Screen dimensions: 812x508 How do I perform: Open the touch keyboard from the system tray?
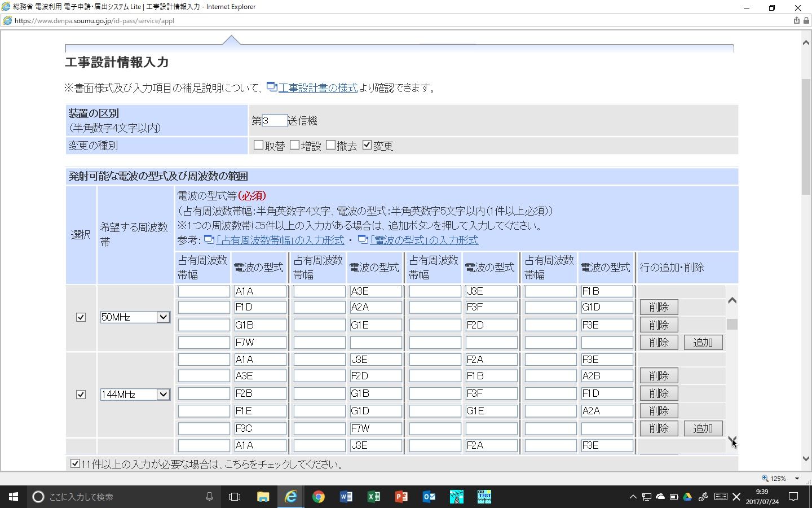point(721,497)
